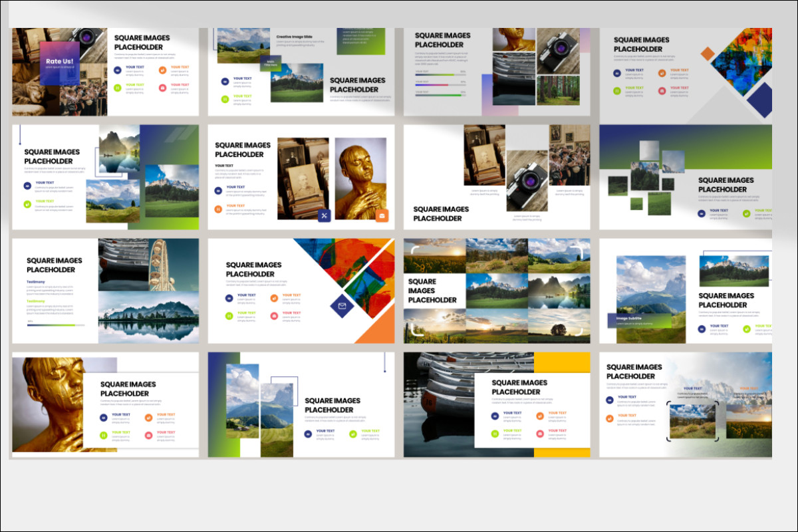Click the 90% progress bar on the camera slide
798x532 pixels.
(439, 94)
